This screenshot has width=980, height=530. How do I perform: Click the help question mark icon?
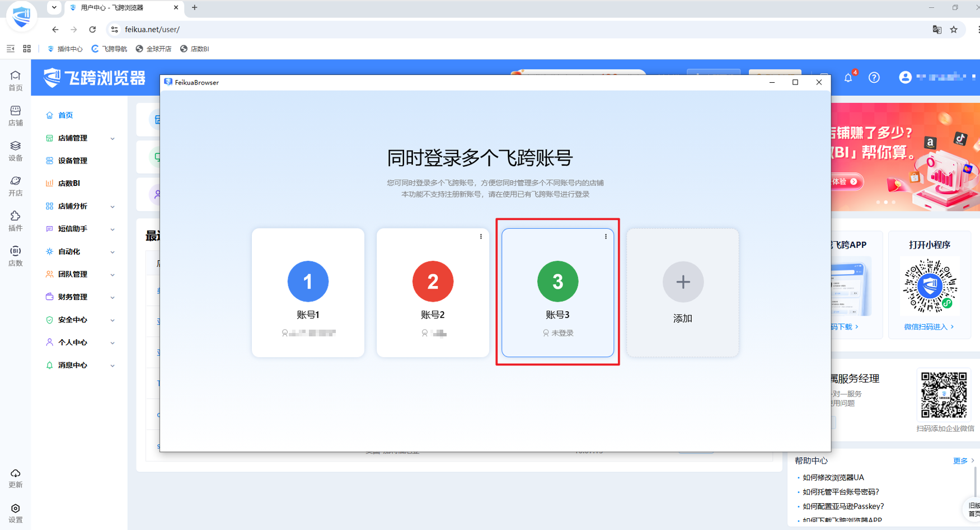pyautogui.click(x=874, y=77)
